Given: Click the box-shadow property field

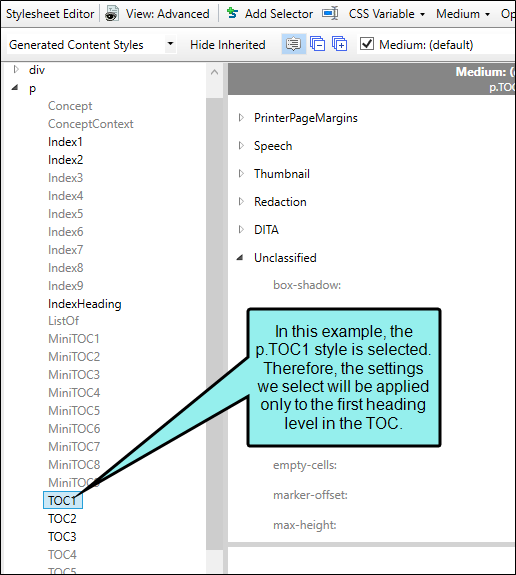Looking at the screenshot, I should click(307, 285).
